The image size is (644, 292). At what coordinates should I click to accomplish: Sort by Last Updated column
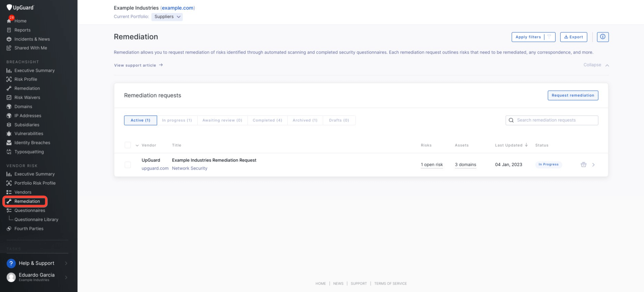click(511, 145)
